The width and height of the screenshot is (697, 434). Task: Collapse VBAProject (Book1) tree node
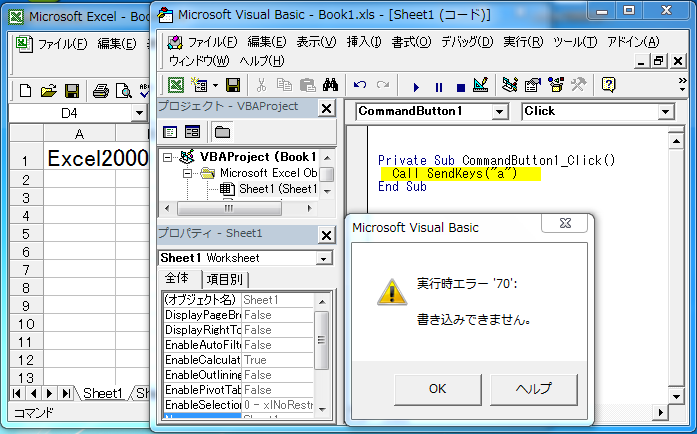[167, 157]
